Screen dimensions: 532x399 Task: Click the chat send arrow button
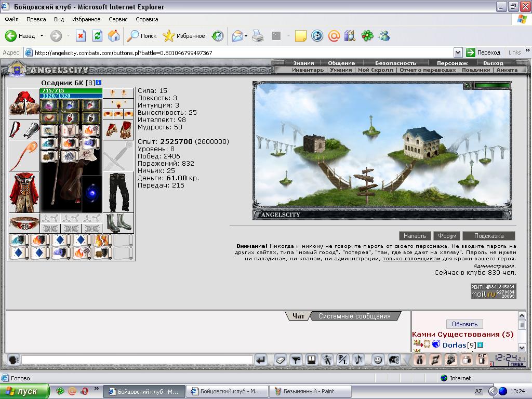tap(261, 360)
